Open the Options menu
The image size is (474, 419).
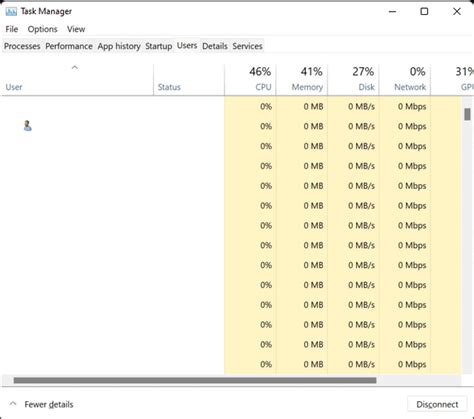pyautogui.click(x=42, y=29)
